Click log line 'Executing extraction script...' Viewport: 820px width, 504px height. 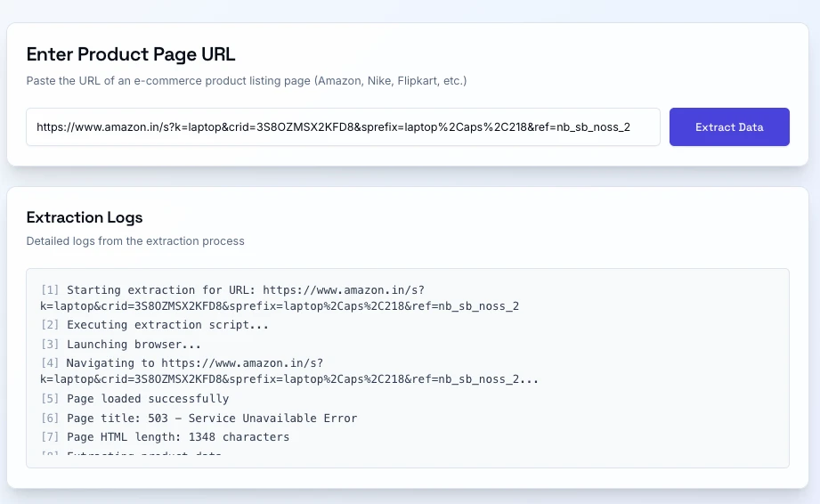coord(155,325)
